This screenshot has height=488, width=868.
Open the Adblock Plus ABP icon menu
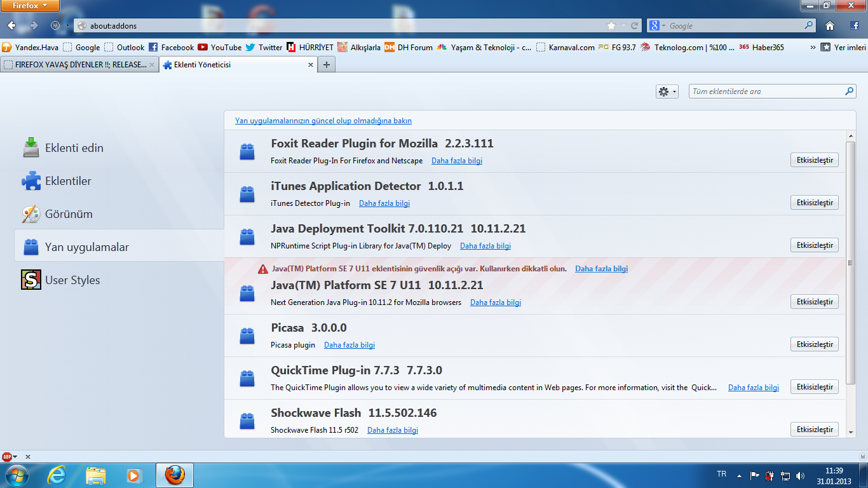click(x=10, y=457)
